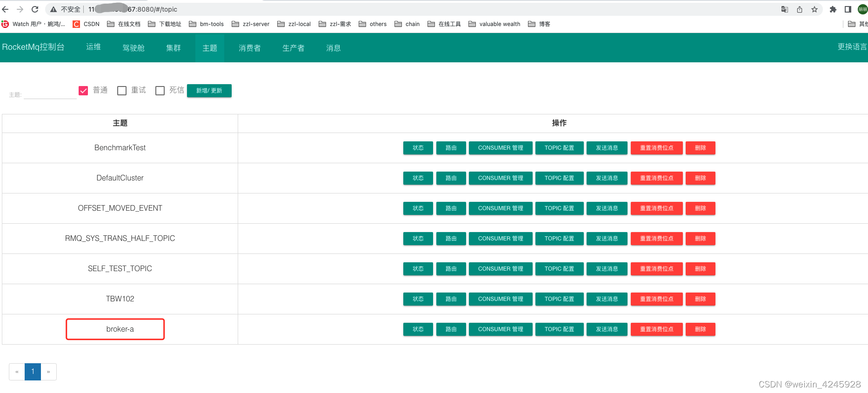Screen dimensions: 868x393
Task: Open the 在线工具 bookmark folder
Action: coord(444,24)
